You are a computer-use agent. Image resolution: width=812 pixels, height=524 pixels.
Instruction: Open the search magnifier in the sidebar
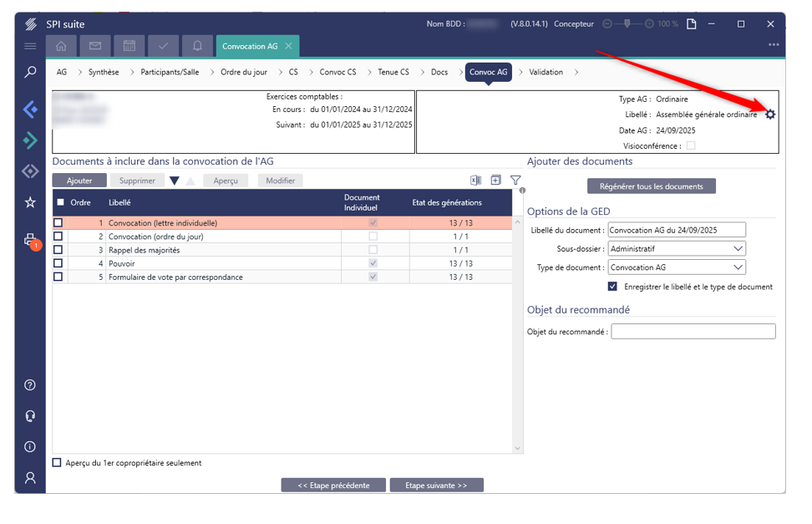[30, 73]
